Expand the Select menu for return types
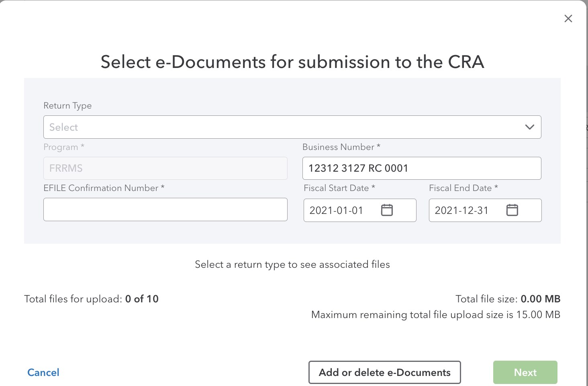 [292, 127]
